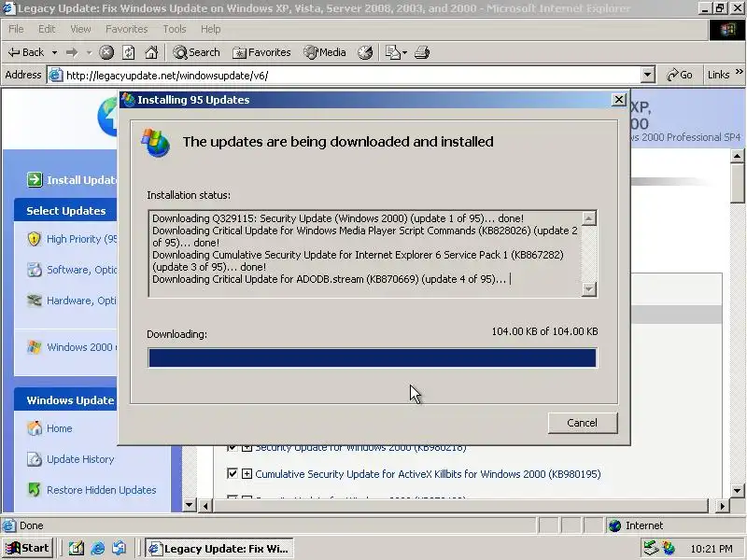Open the Start menu
Screen dimensions: 747x560
(x=27, y=548)
